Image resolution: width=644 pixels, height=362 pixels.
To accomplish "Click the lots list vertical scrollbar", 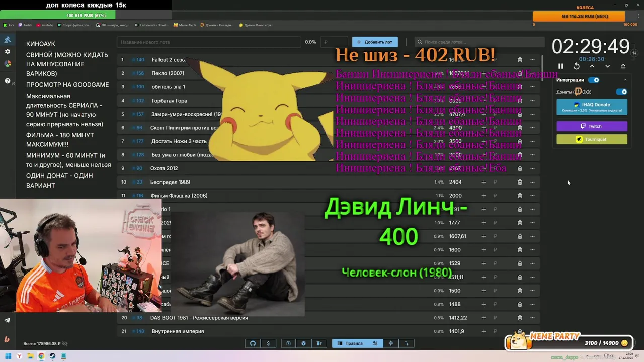I will tap(542, 68).
